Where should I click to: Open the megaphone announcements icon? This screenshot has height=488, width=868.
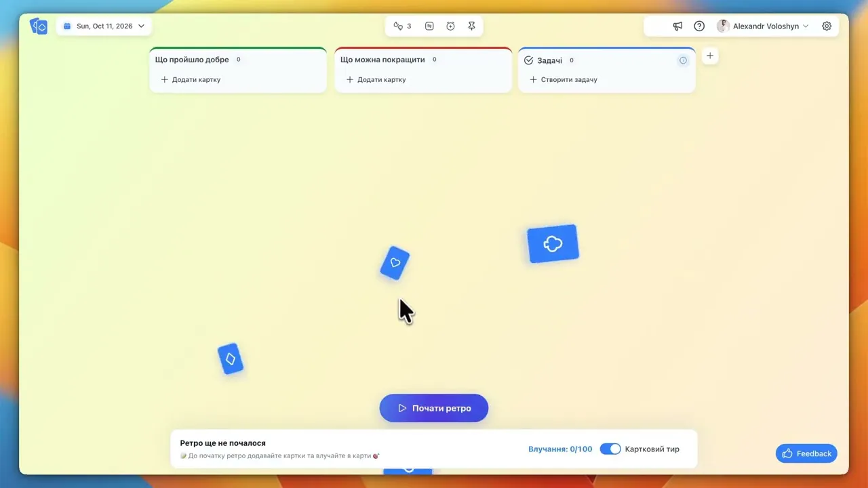coord(677,26)
